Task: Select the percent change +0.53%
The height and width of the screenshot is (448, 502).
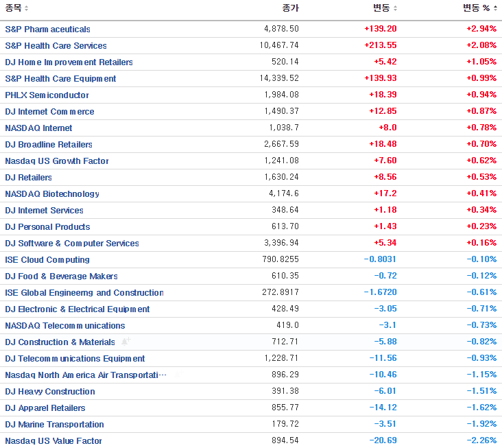Action: point(481,177)
